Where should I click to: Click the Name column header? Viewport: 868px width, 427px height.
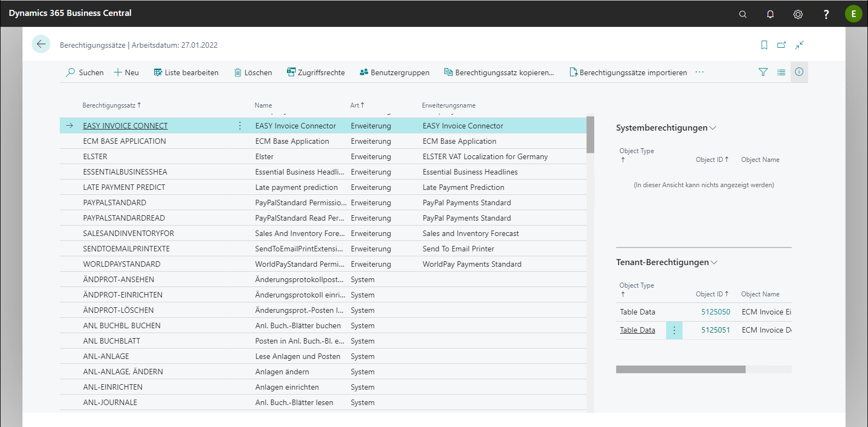[263, 105]
